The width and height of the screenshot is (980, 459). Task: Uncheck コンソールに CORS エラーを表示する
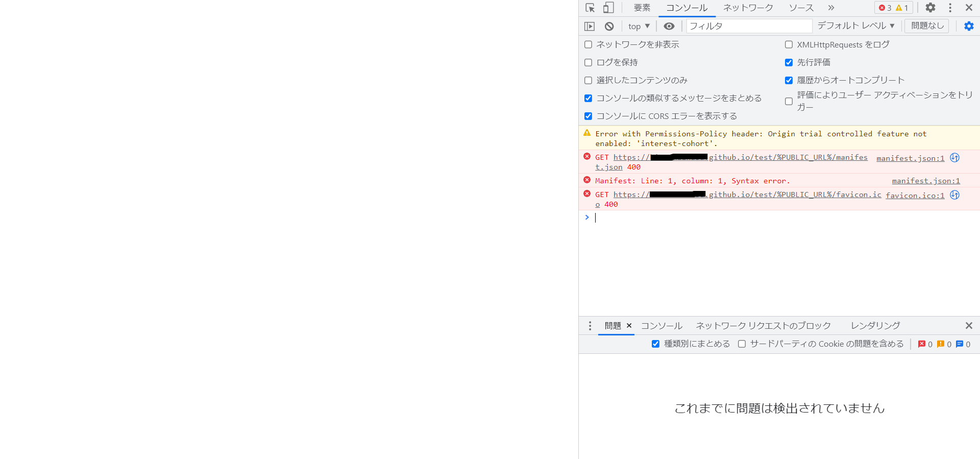(x=588, y=116)
